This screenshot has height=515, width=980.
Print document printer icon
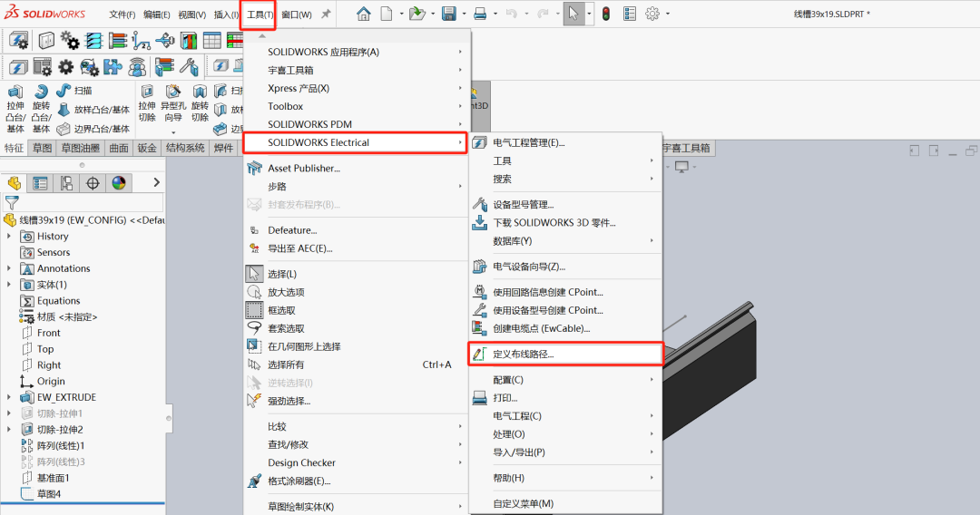click(x=480, y=14)
